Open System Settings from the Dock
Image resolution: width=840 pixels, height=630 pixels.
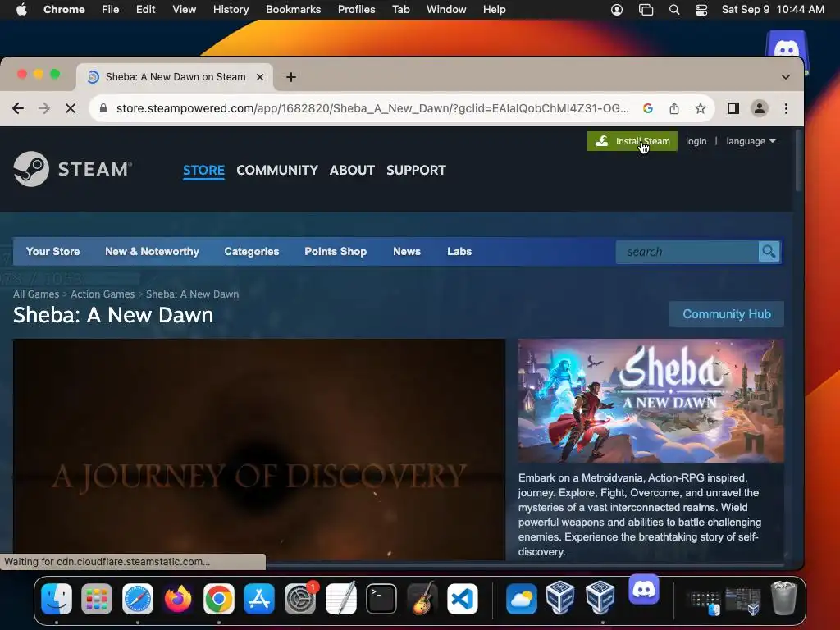(x=300, y=598)
